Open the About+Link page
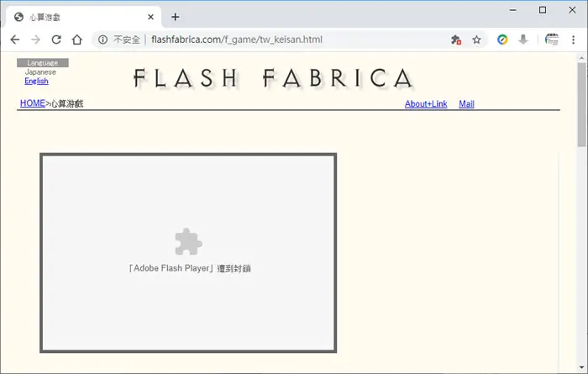The width and height of the screenshot is (588, 374). coord(426,104)
